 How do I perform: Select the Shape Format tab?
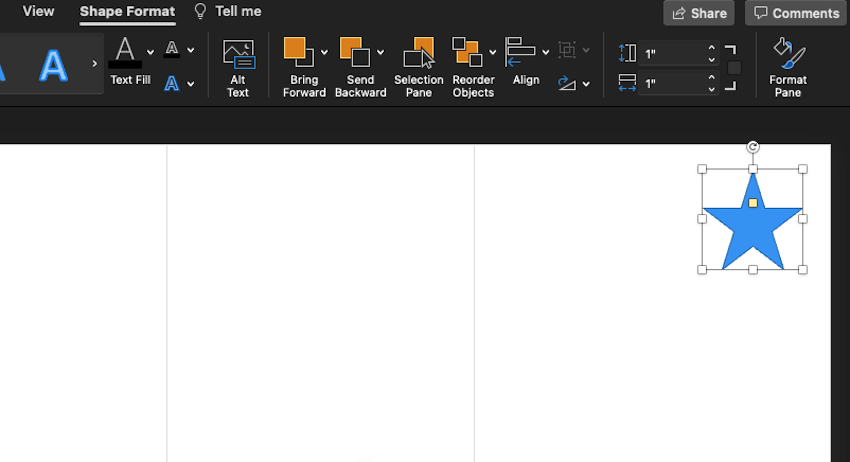(x=127, y=11)
